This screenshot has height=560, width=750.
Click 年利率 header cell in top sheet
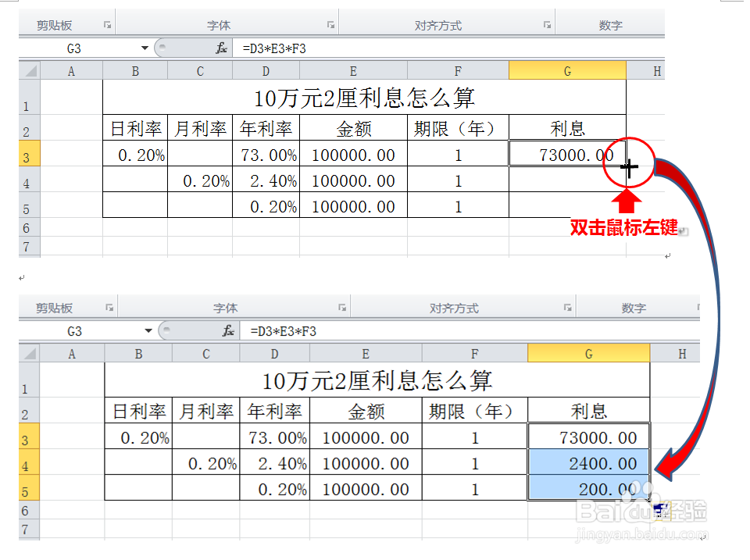pyautogui.click(x=266, y=127)
